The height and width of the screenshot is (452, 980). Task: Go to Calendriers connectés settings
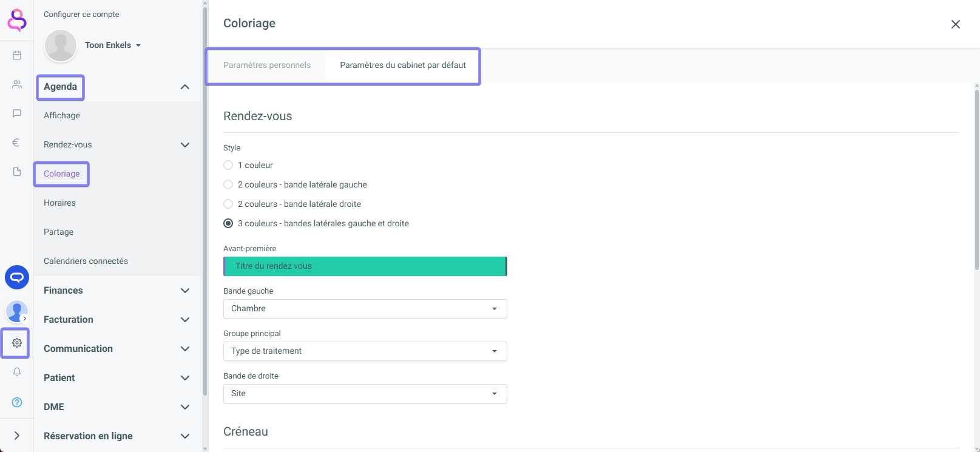86,261
